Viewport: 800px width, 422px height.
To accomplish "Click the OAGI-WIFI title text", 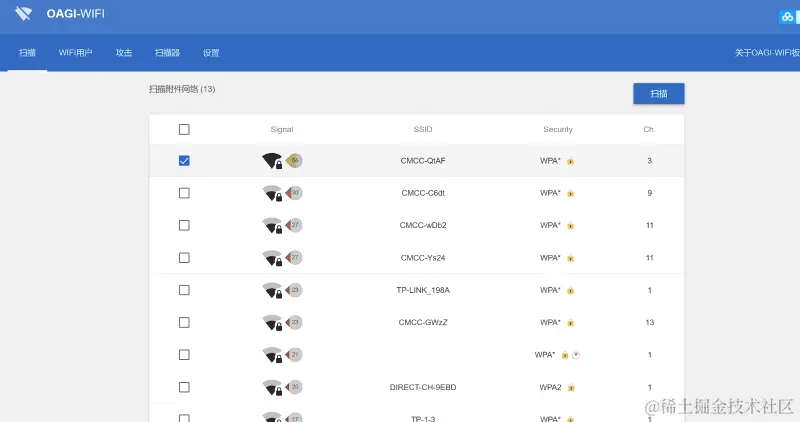I will (x=76, y=14).
